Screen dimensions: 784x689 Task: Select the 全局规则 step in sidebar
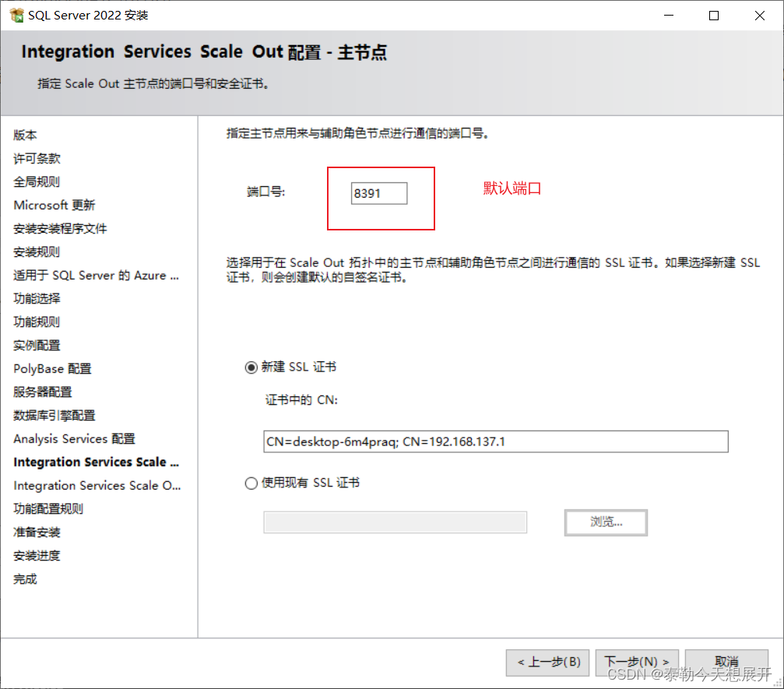pyautogui.click(x=37, y=182)
